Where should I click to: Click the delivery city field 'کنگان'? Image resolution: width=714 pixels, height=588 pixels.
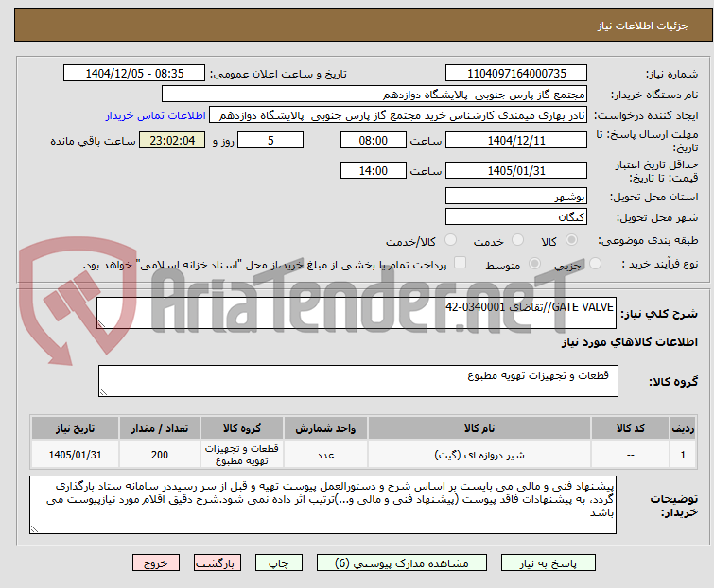pyautogui.click(x=516, y=217)
